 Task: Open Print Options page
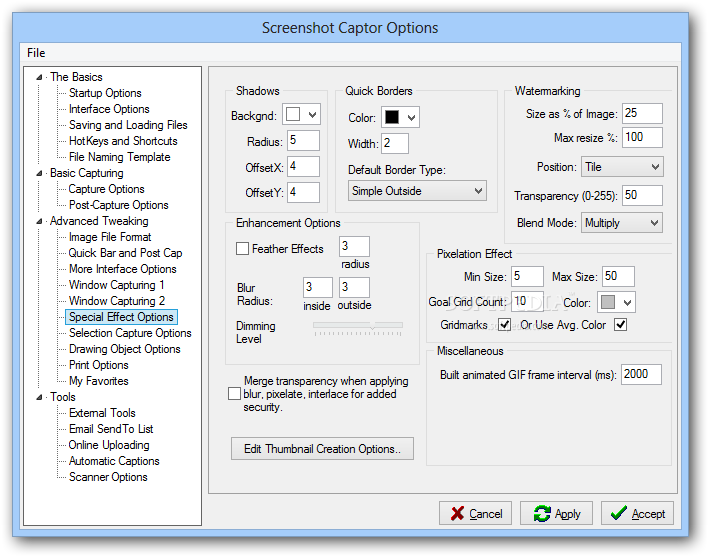[99, 365]
